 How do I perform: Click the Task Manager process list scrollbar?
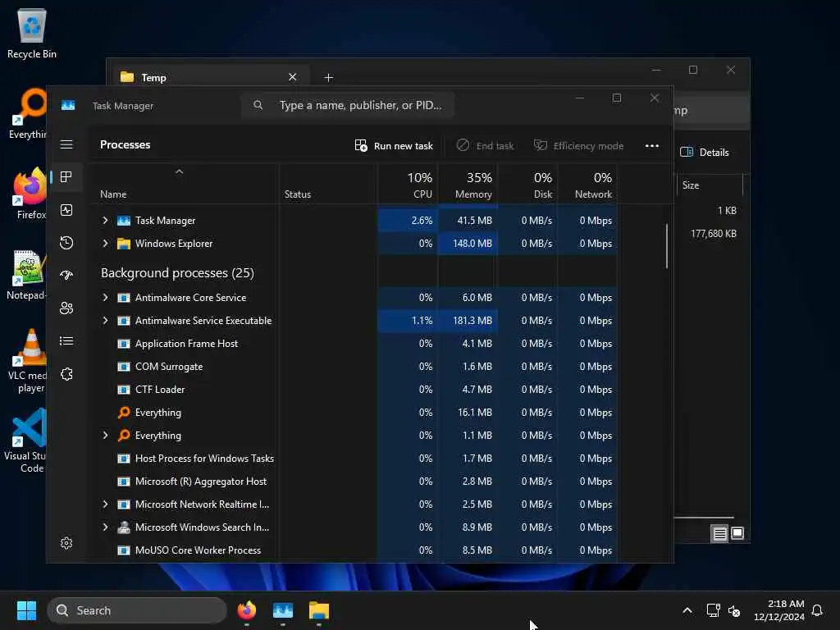[x=666, y=246]
